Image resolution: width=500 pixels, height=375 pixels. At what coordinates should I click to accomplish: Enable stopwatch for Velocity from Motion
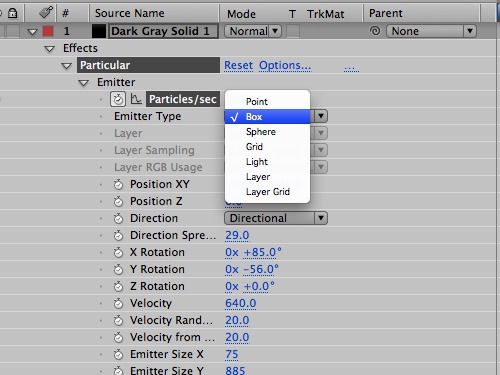(x=118, y=337)
